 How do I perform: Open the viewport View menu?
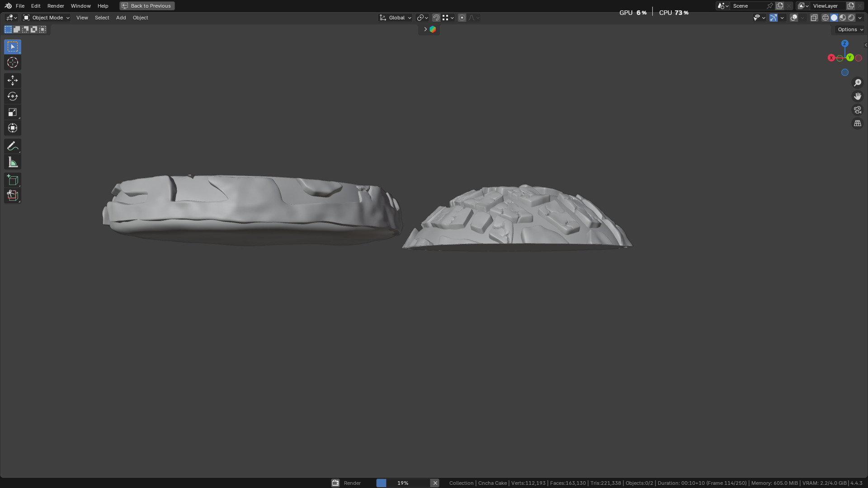(82, 18)
